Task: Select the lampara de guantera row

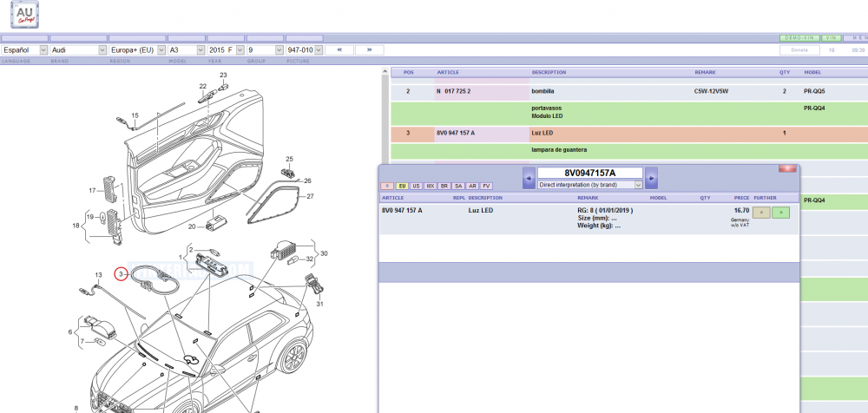Action: click(629, 150)
